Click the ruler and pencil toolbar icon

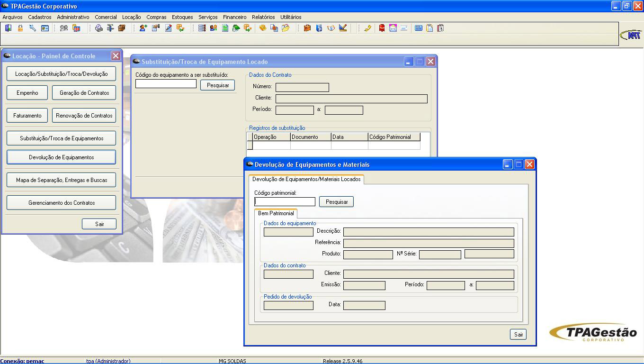click(343, 28)
